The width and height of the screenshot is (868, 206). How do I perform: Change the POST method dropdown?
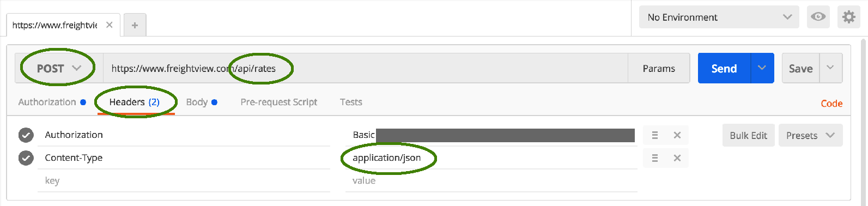59,68
